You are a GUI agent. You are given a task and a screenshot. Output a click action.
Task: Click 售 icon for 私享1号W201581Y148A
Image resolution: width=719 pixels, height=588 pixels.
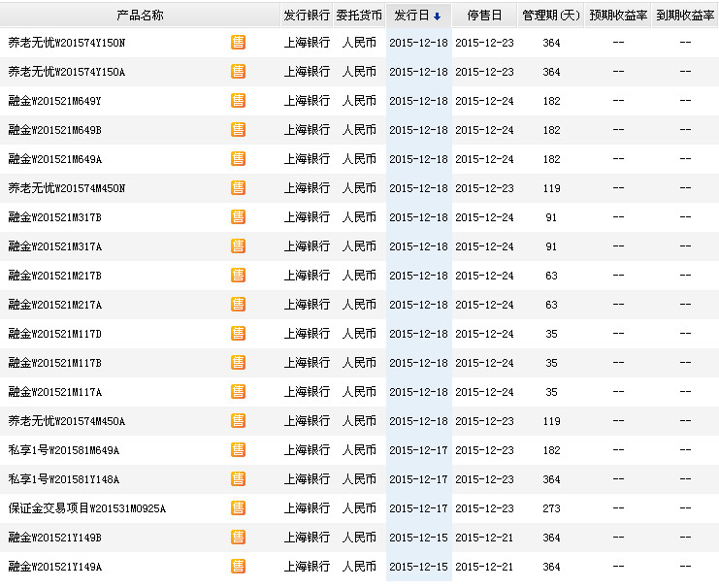click(238, 479)
